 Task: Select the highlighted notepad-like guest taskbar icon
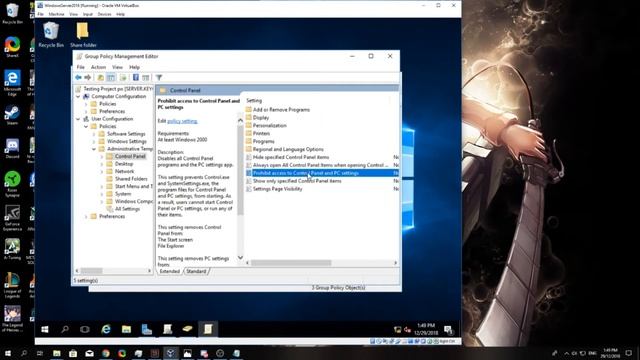click(x=208, y=329)
